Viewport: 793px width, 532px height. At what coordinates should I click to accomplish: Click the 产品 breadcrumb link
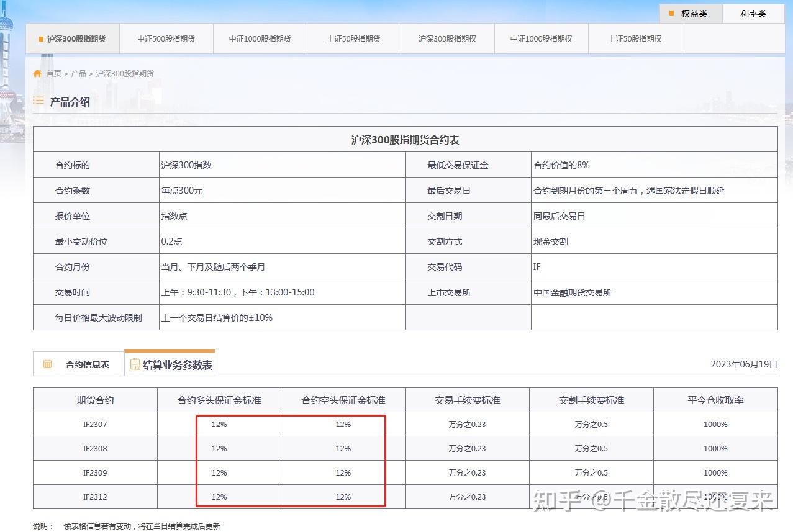(x=78, y=73)
